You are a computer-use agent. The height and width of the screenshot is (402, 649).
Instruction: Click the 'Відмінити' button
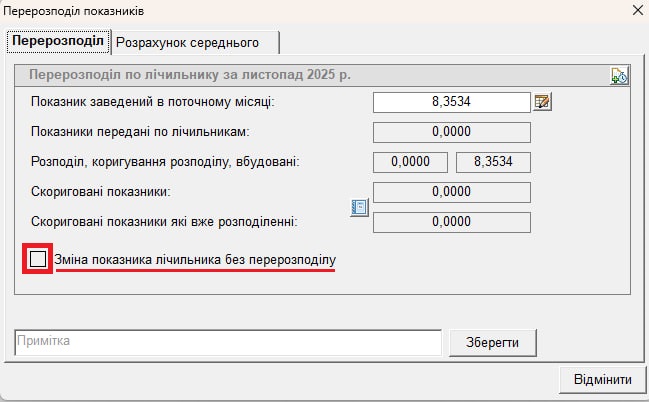602,380
